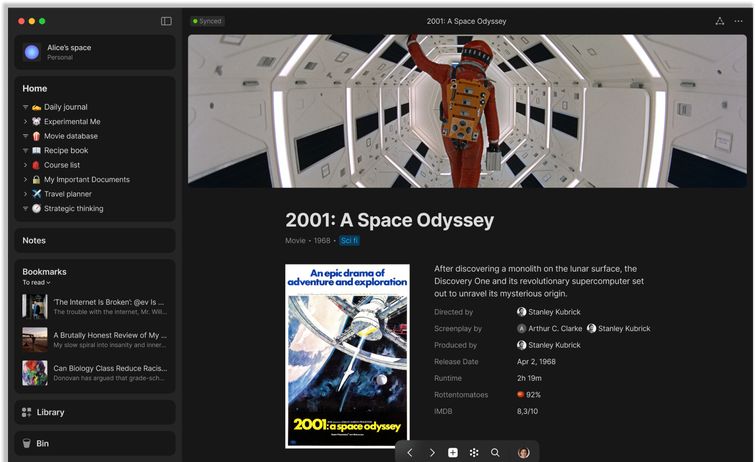
Task: Open the graph view icon in bottom bar
Action: (x=474, y=453)
